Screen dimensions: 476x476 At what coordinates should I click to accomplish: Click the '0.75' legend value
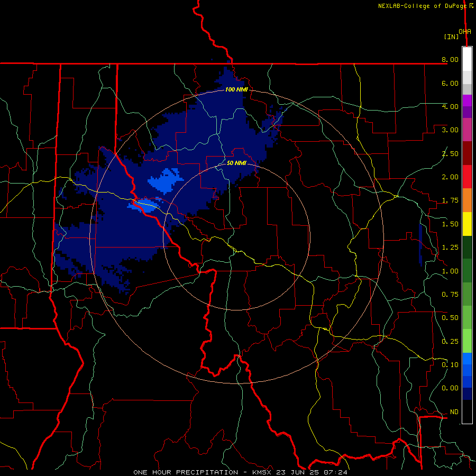coord(450,295)
